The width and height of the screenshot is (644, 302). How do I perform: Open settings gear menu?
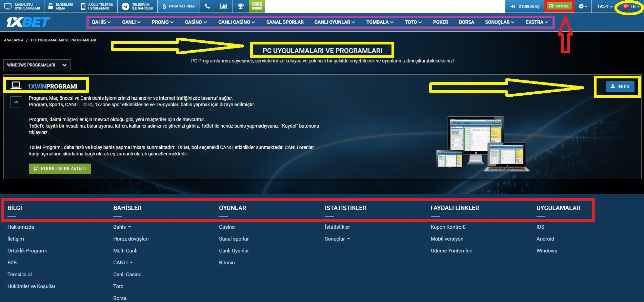pos(583,6)
